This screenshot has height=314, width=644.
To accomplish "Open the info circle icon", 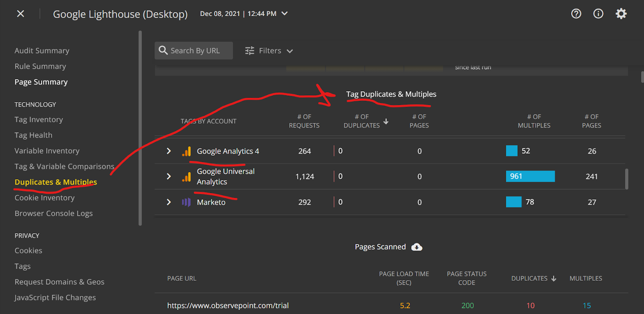I will pyautogui.click(x=599, y=14).
